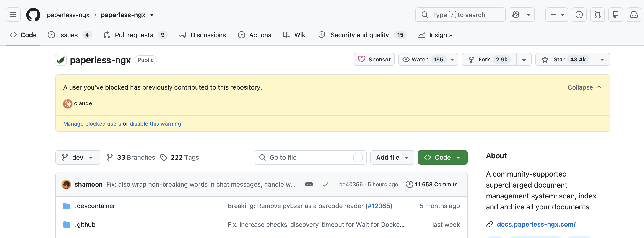
Task: Open blocked user claude's profile
Action: (83, 103)
